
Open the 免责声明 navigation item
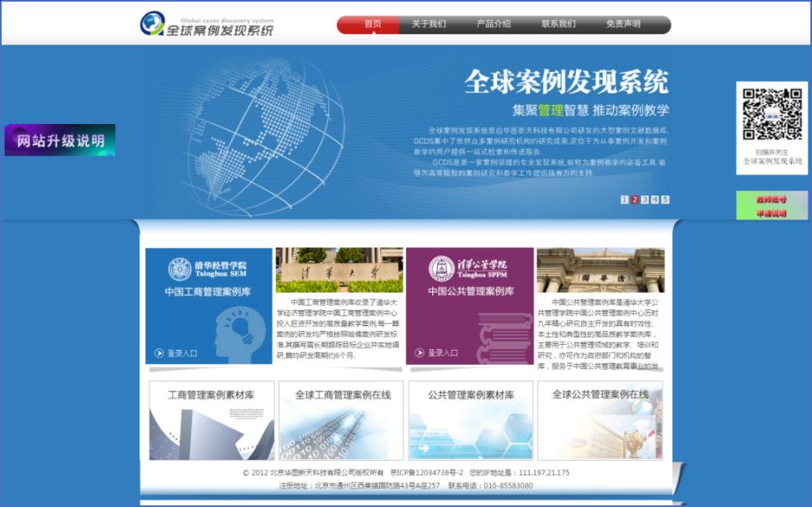[623, 25]
